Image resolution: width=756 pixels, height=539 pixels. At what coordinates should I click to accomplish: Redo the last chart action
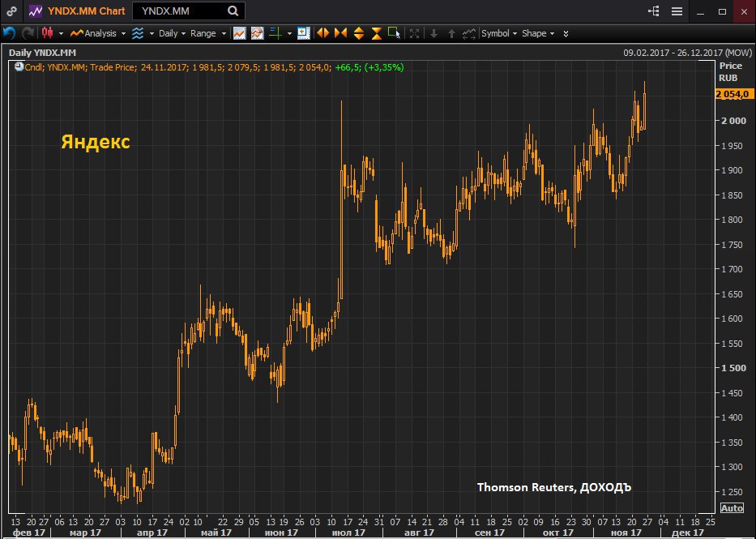coord(28,33)
